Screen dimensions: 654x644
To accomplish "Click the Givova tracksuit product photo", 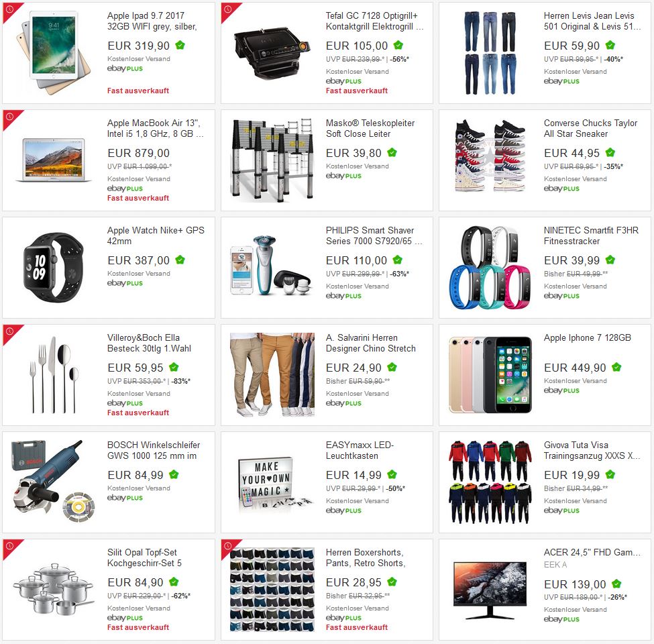I will [x=490, y=482].
